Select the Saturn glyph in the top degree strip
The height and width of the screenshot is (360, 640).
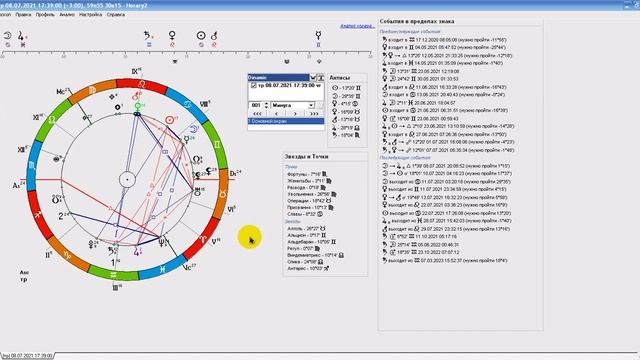(x=147, y=36)
